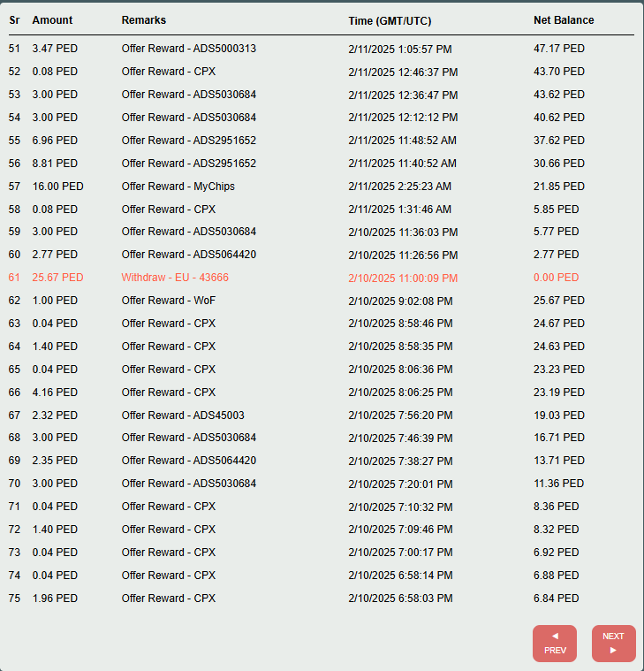The height and width of the screenshot is (671, 644).
Task: Click timestamp 2/10/2025 7:00:17 PM
Action: click(400, 553)
